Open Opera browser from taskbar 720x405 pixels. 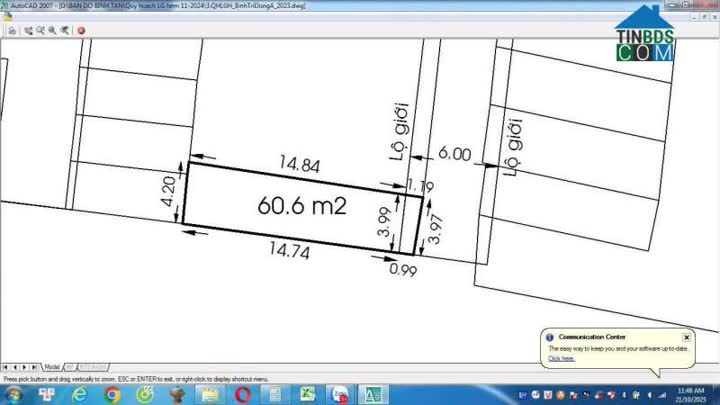(241, 394)
